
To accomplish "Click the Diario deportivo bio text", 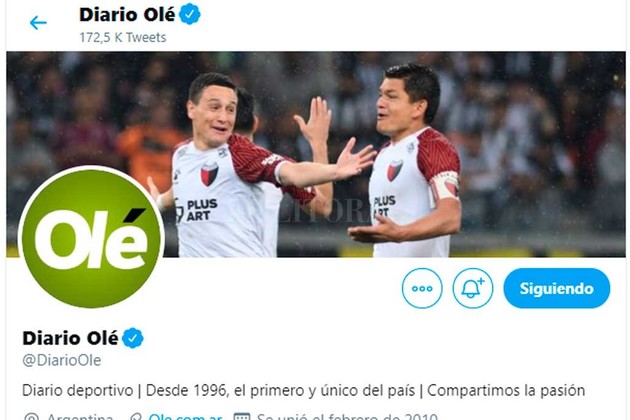I will (303, 390).
